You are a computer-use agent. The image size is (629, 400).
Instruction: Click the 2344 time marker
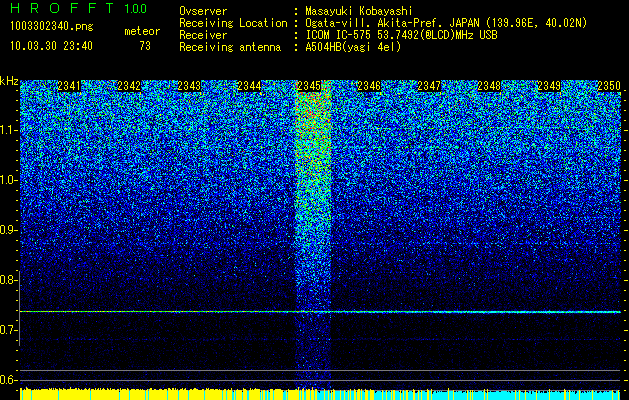pos(249,86)
